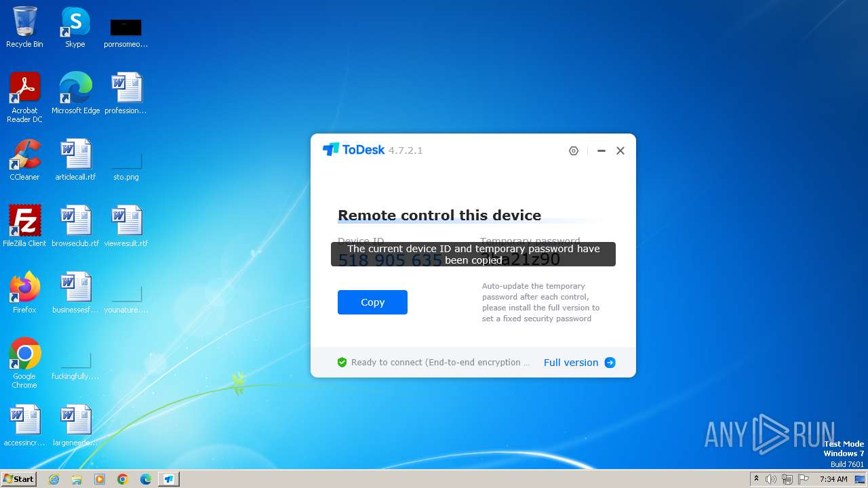Open File Explorer from taskbar
This screenshot has height=488, width=868.
pos(77,479)
